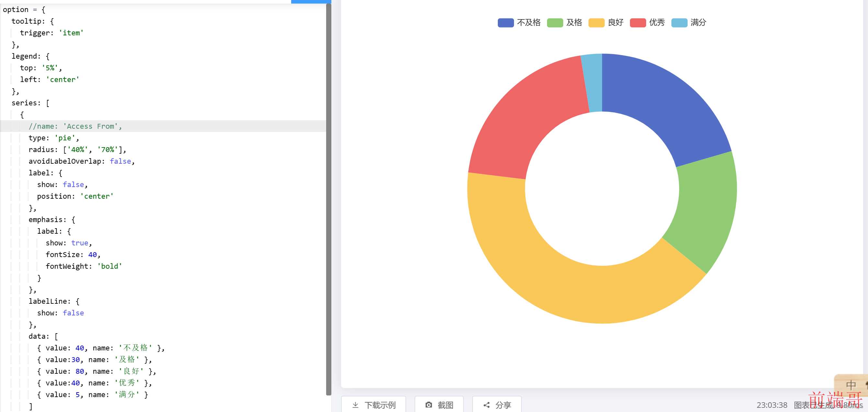Viewport: 868px width, 412px height.
Task: Click the share icon in 分享
Action: tap(486, 405)
